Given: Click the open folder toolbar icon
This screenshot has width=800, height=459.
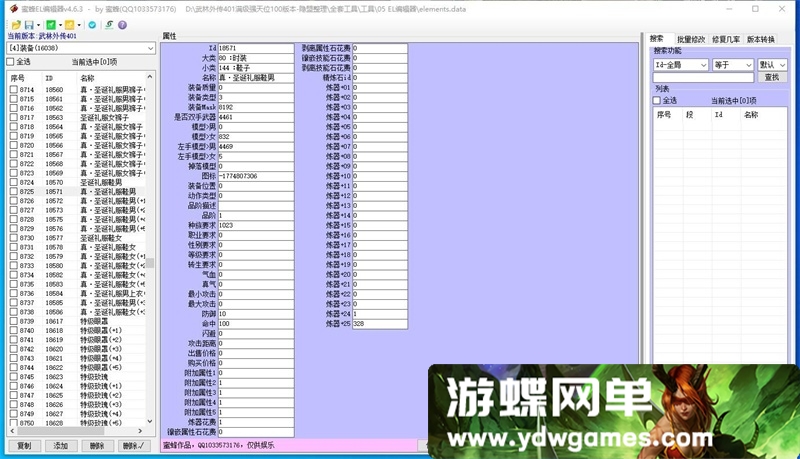Looking at the screenshot, I should [15, 24].
